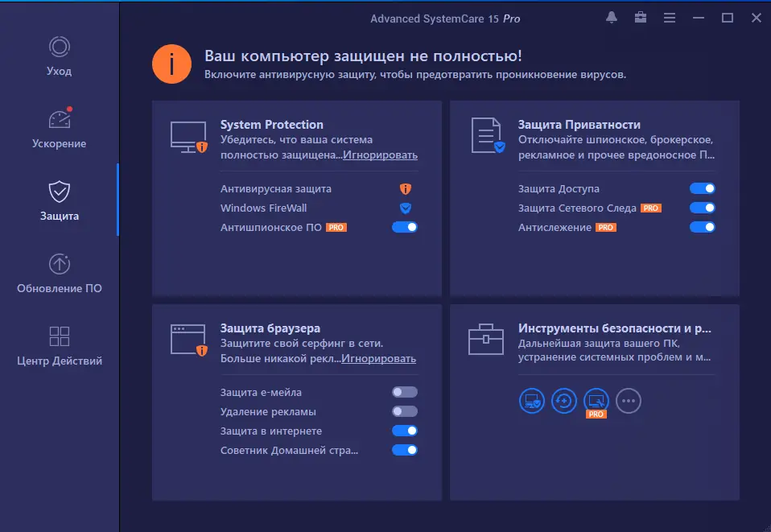The width and height of the screenshot is (771, 532).
Task: Toggle Защита Доступа switch
Action: (x=702, y=188)
